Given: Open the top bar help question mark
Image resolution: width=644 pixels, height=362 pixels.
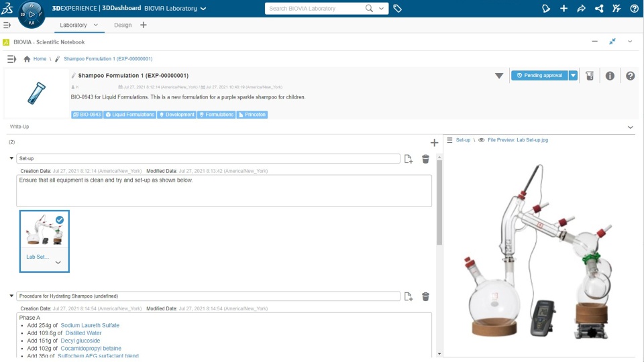Looking at the screenshot, I should coord(634,8).
